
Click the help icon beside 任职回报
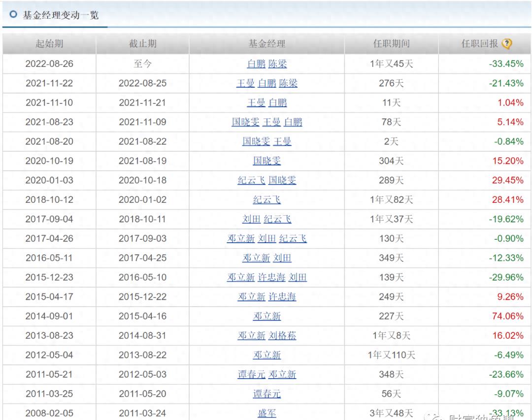tap(507, 44)
